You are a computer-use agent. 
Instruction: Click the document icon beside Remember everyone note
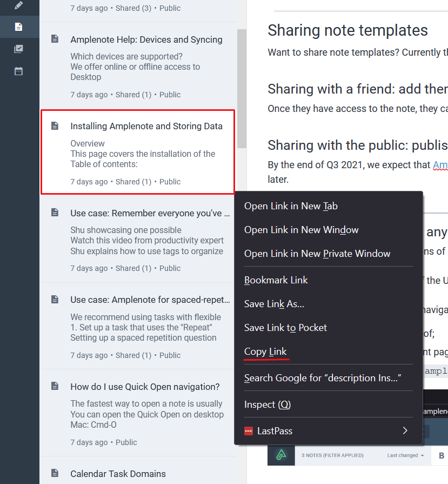click(55, 213)
